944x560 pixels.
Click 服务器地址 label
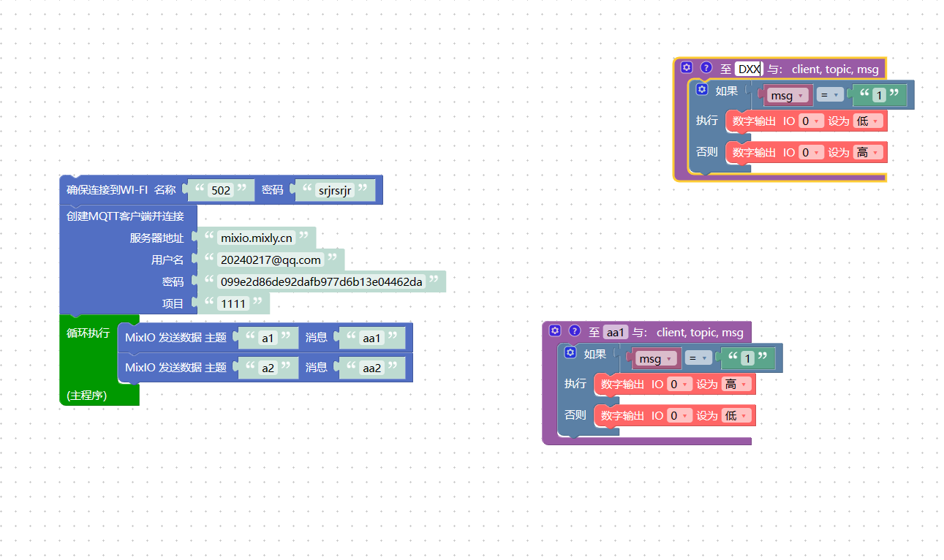tap(156, 238)
